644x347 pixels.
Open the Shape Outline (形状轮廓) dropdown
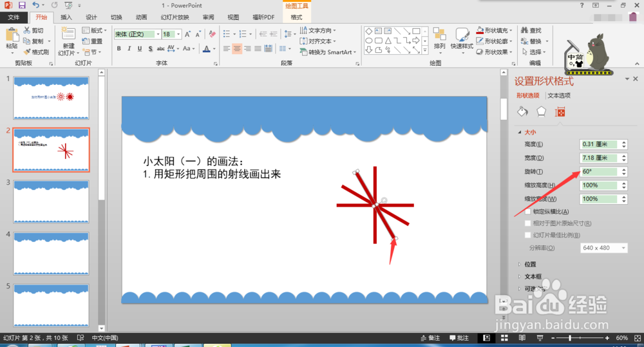(495, 41)
